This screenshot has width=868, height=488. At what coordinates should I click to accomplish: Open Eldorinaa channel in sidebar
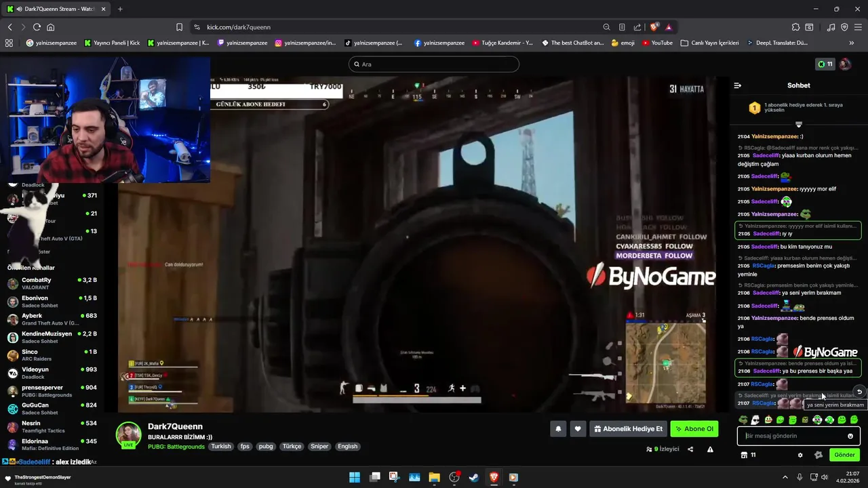pos(53,445)
